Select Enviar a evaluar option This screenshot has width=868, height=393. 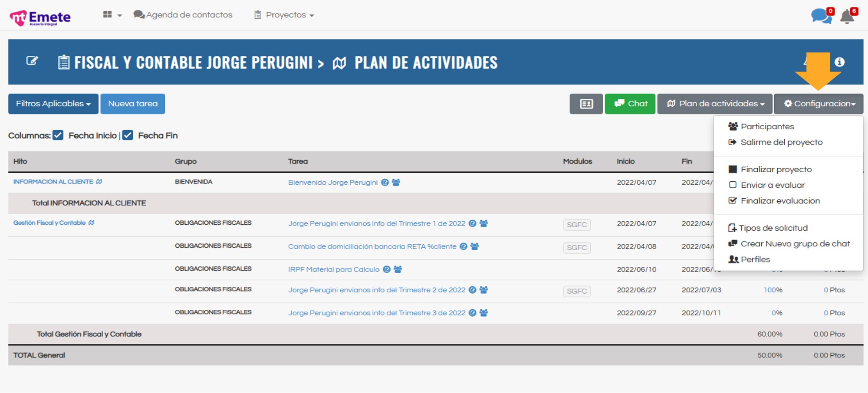coord(772,185)
